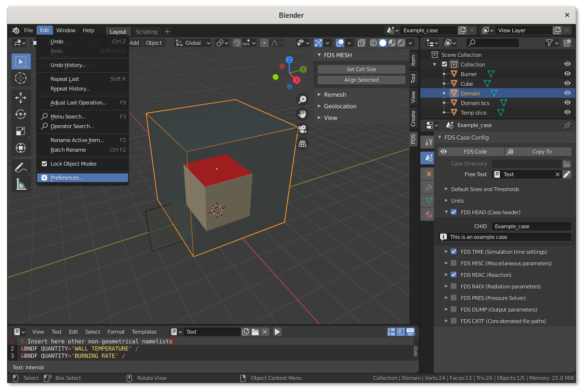Click the Set Cell Size button
This screenshot has height=392, width=585.
(x=362, y=69)
